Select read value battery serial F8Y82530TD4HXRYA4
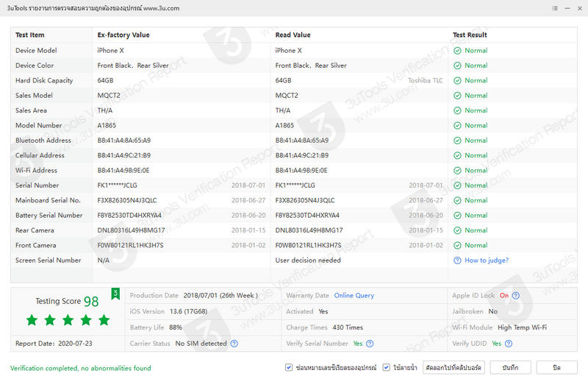The image size is (588, 387). [x=307, y=216]
